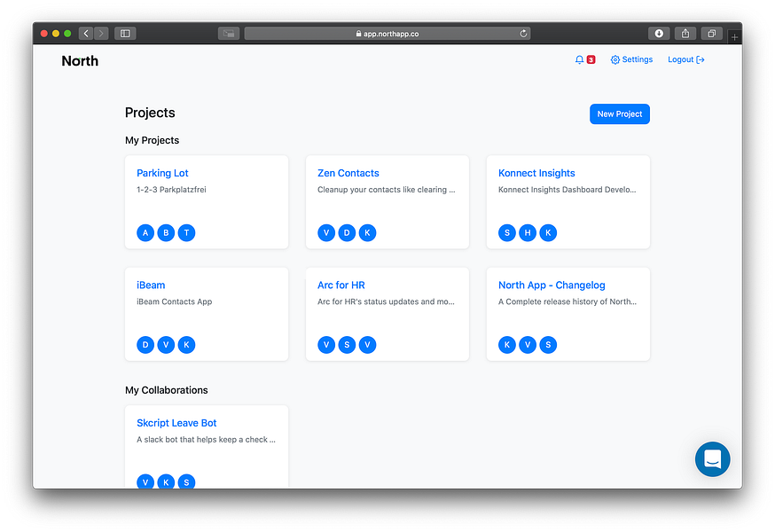Screen dimensions: 775x532
Task: Click avatar B in Parking Lot card
Action: coord(166,233)
